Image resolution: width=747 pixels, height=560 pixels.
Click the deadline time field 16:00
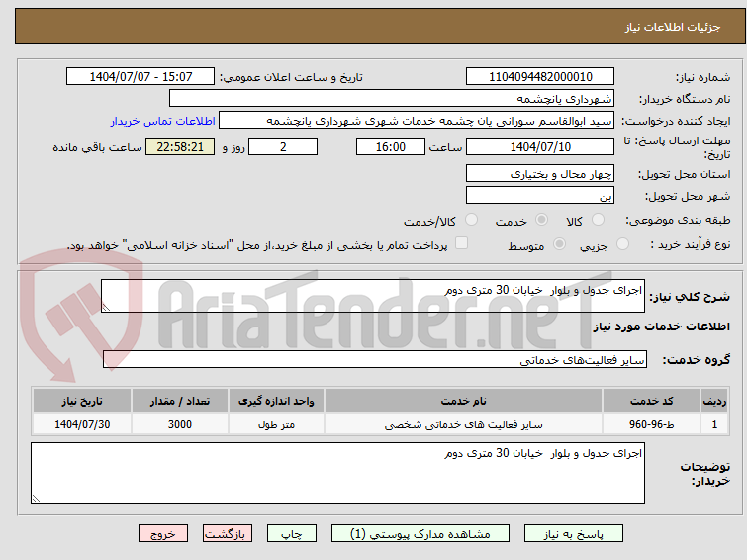391,146
